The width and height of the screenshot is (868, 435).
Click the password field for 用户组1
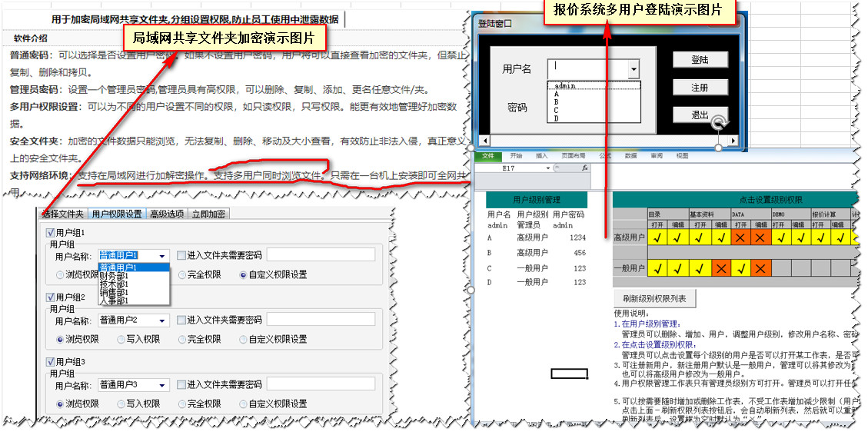(x=320, y=255)
